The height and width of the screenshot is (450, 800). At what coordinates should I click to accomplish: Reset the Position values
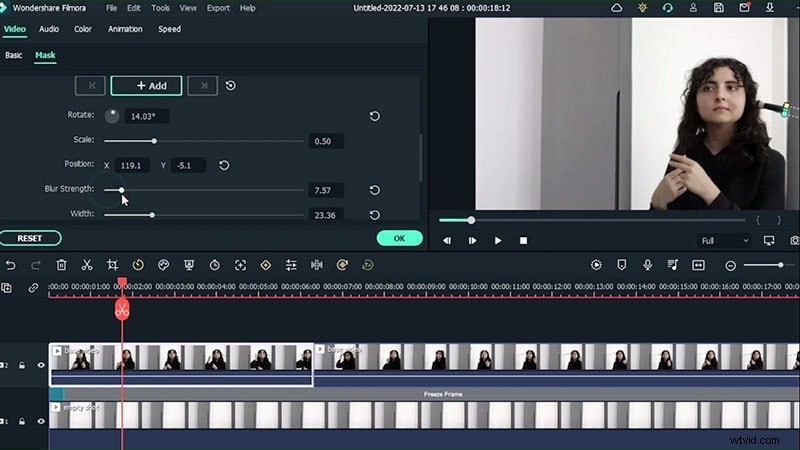(224, 165)
